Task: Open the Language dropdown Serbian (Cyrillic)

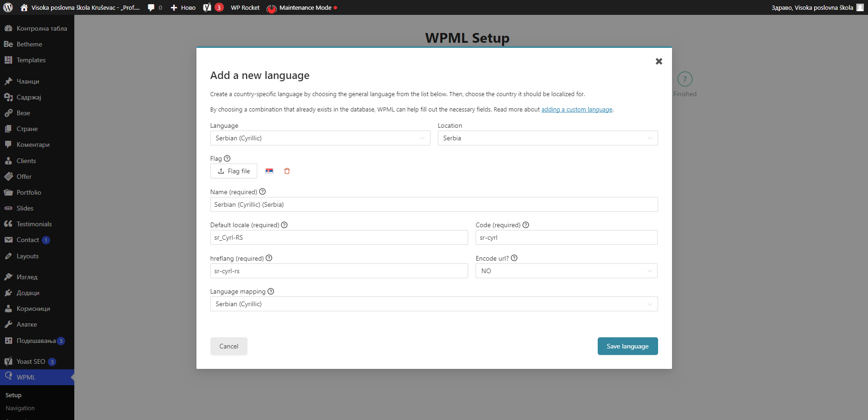Action: coord(320,138)
